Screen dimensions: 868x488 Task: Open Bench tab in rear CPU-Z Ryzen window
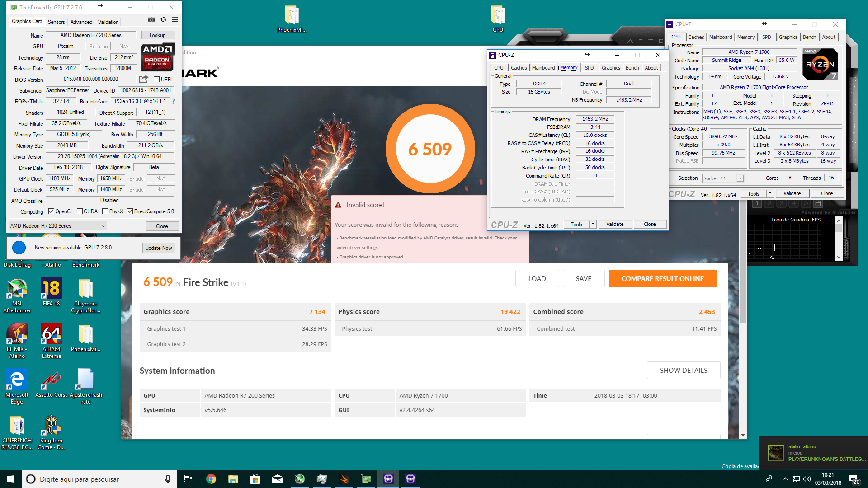(809, 37)
